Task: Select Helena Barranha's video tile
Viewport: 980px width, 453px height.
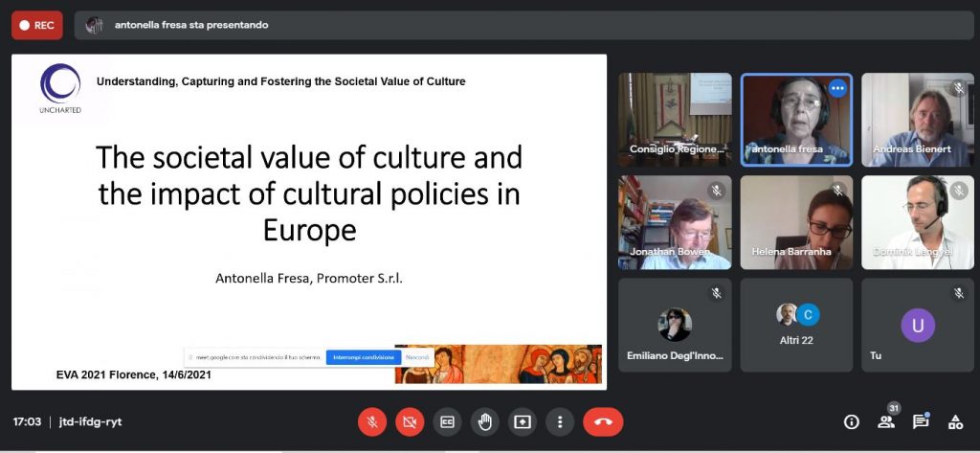Action: coord(796,222)
